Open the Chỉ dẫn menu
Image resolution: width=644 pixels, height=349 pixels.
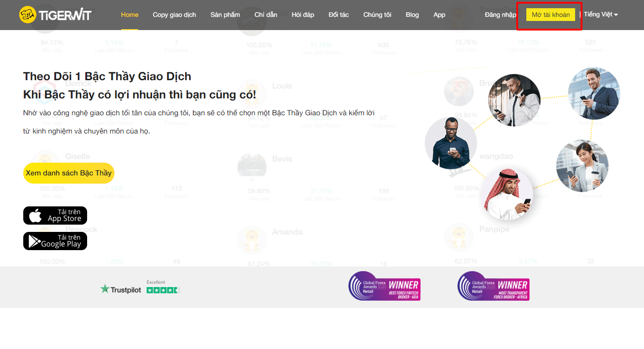266,15
